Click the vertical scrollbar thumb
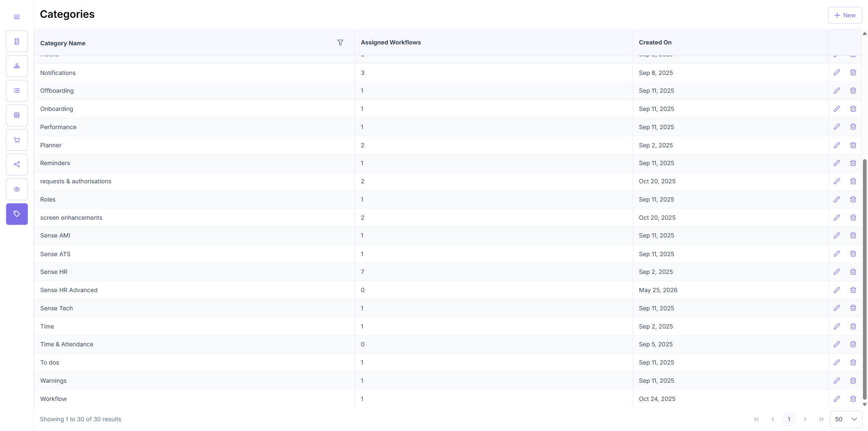868x431 pixels. tap(865, 279)
